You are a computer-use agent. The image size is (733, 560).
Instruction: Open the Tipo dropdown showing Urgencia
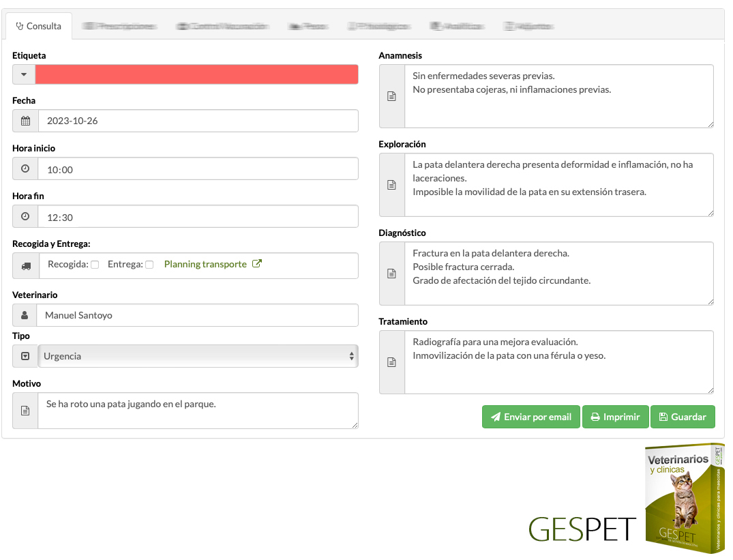pyautogui.click(x=198, y=356)
